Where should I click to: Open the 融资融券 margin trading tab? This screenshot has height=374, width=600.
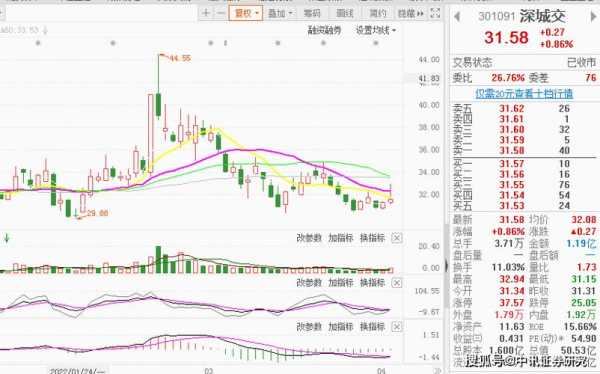click(324, 30)
